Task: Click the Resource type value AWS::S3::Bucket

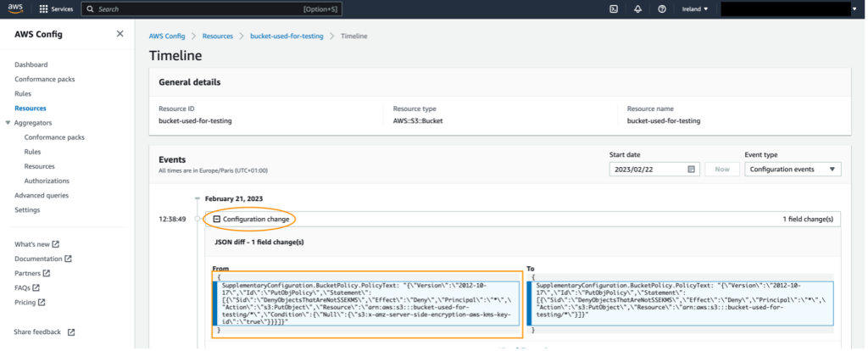Action: pyautogui.click(x=417, y=120)
